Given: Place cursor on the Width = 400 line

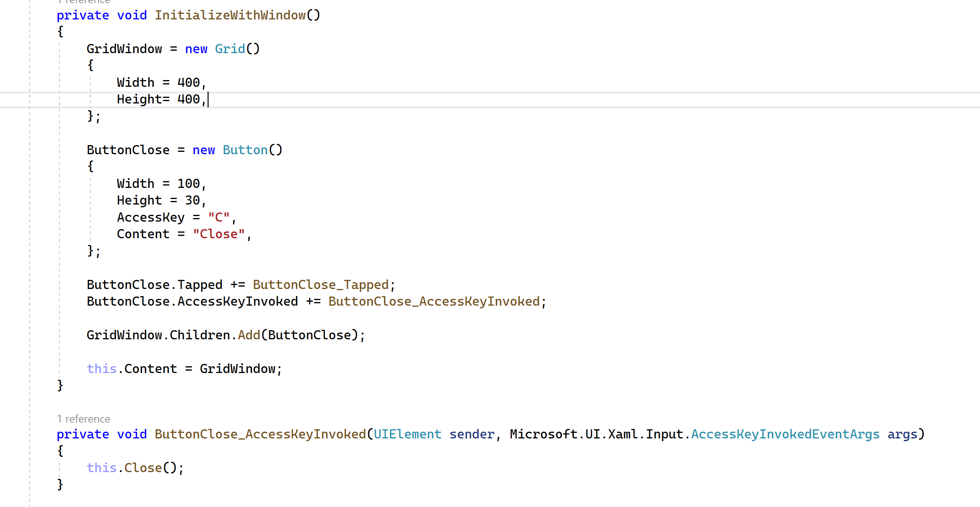Looking at the screenshot, I should 159,82.
